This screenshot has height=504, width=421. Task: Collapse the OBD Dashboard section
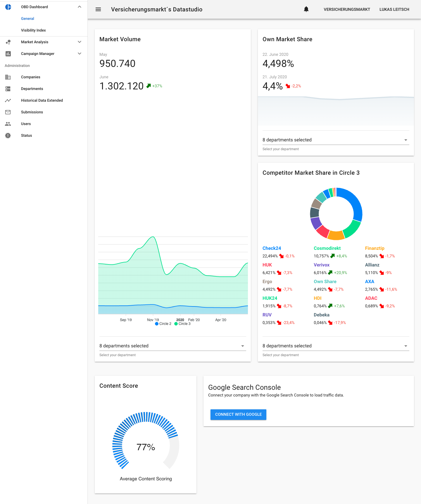point(79,7)
